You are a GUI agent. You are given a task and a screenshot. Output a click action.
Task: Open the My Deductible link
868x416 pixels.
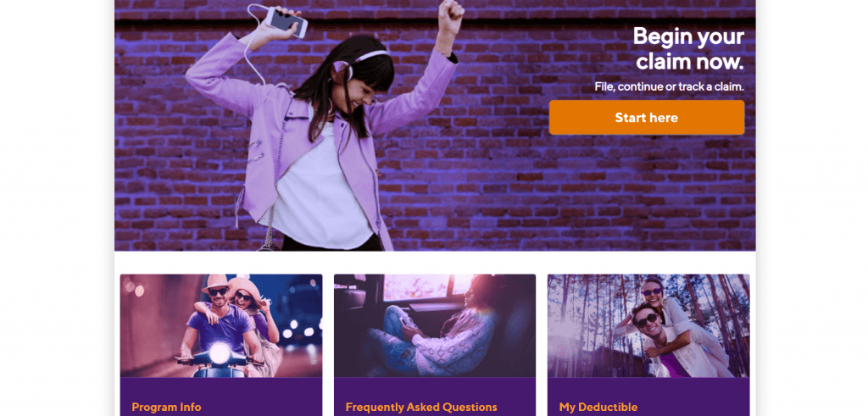[598, 408]
